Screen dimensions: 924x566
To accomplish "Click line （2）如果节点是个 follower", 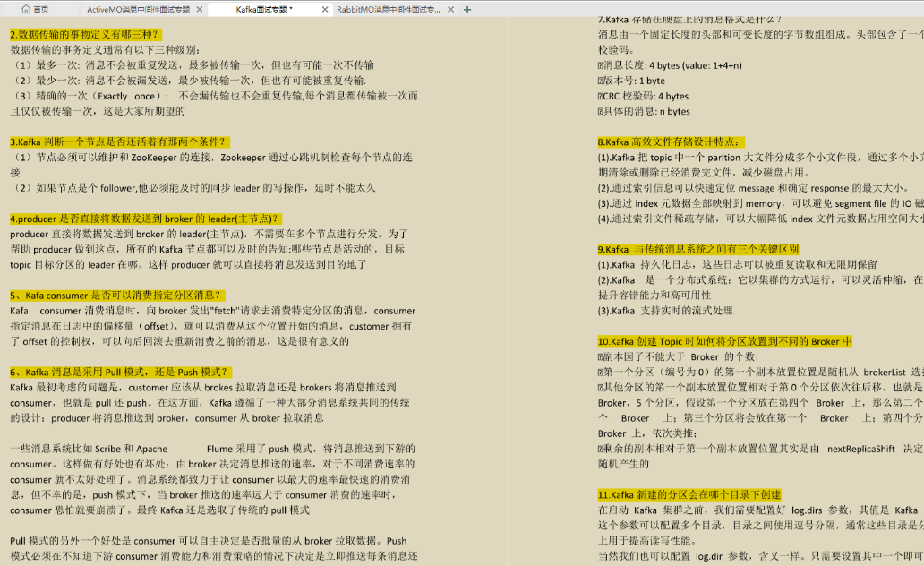I will point(192,187).
